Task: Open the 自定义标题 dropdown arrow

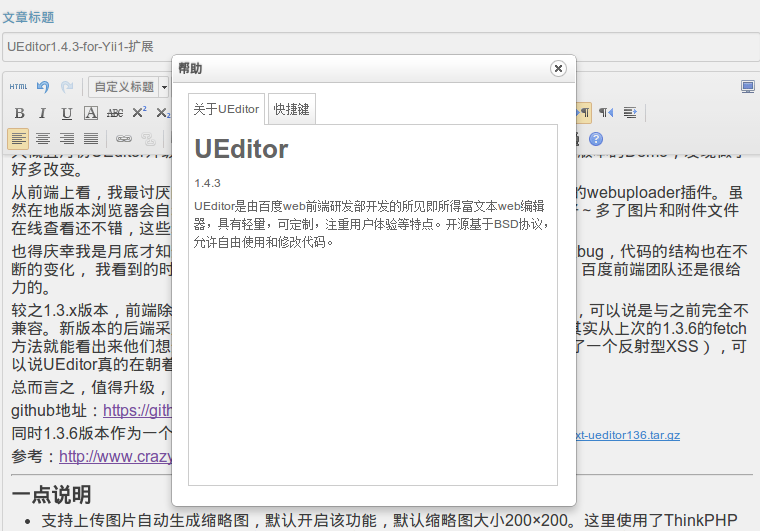Action: 164,87
